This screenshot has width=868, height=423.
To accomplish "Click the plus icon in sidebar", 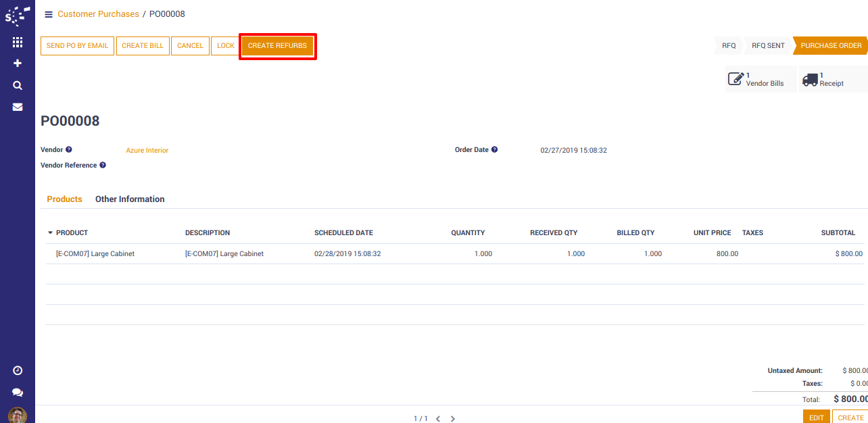I will tap(18, 64).
